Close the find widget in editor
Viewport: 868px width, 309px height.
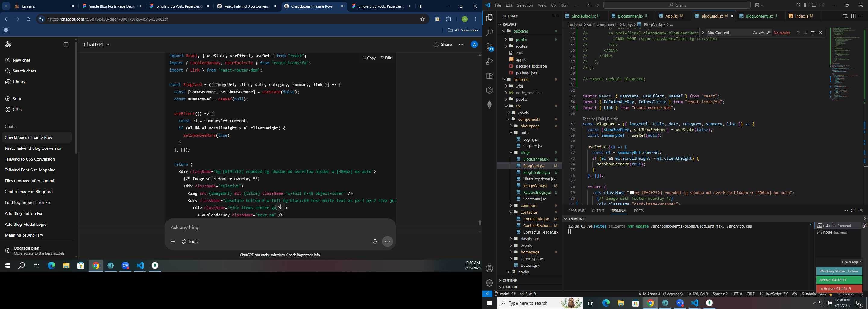(x=820, y=33)
